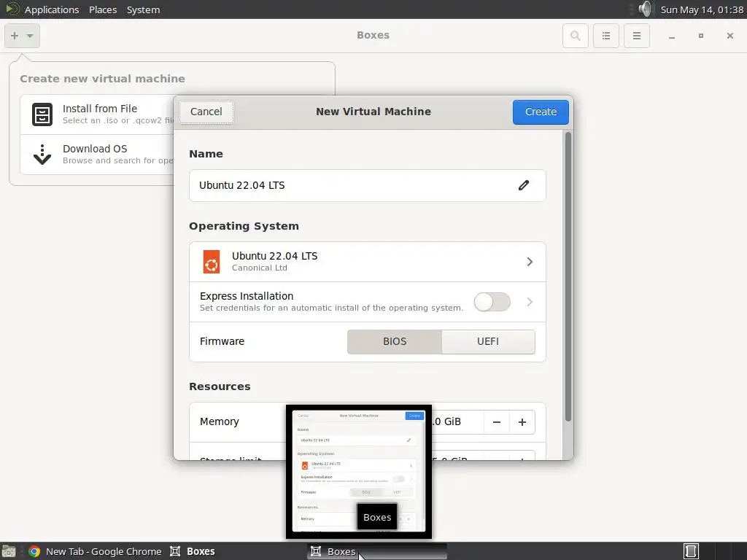This screenshot has width=747, height=560.
Task: Open the Applications menu
Action: [x=52, y=9]
